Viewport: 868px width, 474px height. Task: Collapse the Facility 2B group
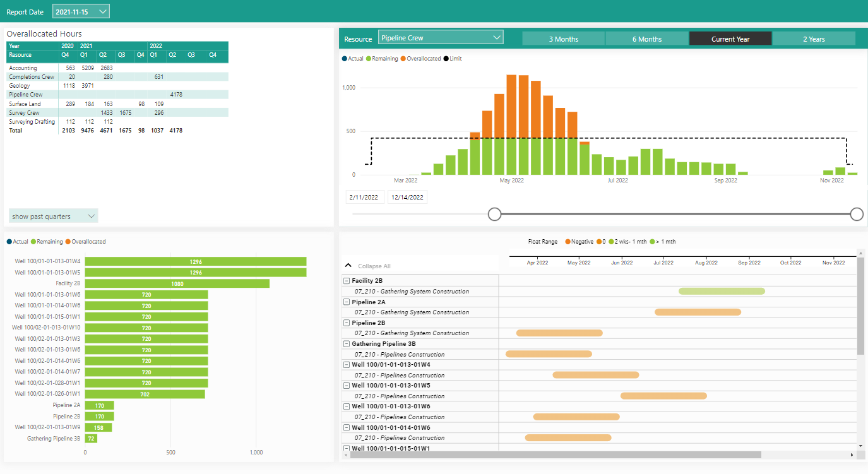[346, 281]
